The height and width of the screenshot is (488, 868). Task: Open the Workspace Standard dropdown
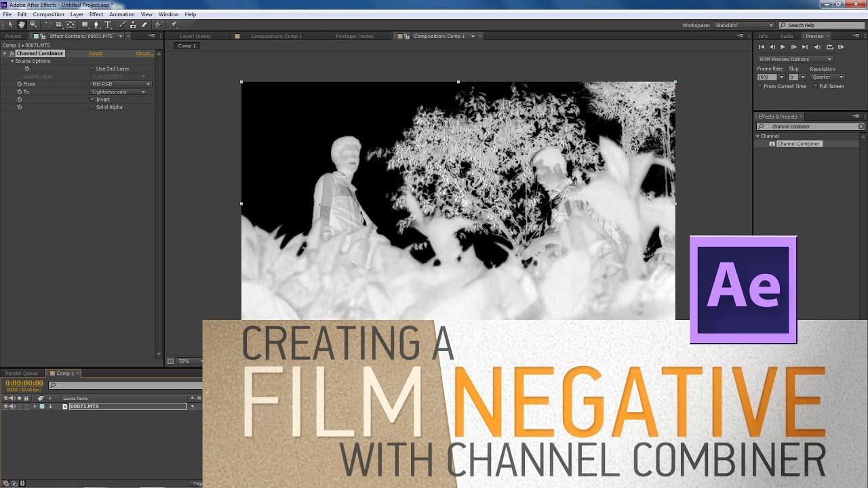pyautogui.click(x=743, y=25)
